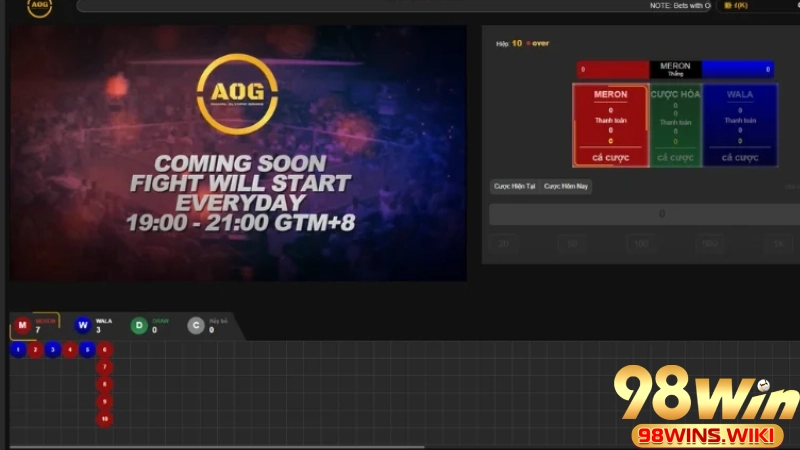The width and height of the screenshot is (800, 450).
Task: Click the MERON heading in red panel
Action: tap(611, 94)
